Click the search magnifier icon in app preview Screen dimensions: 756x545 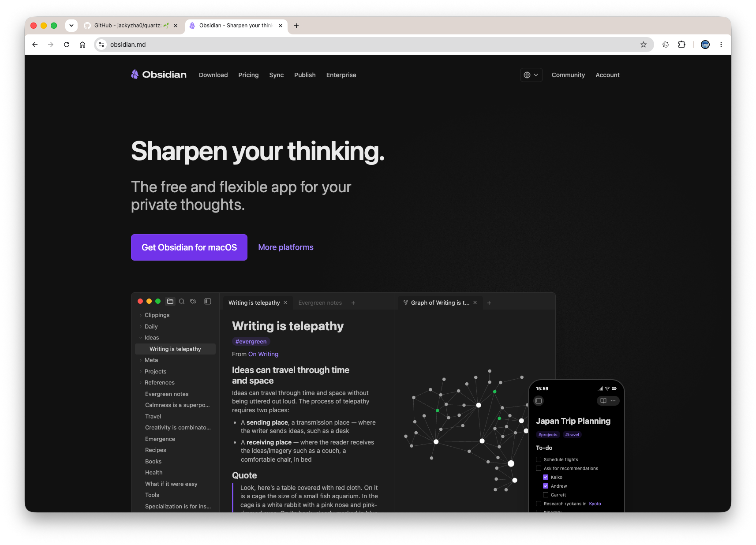[182, 302]
